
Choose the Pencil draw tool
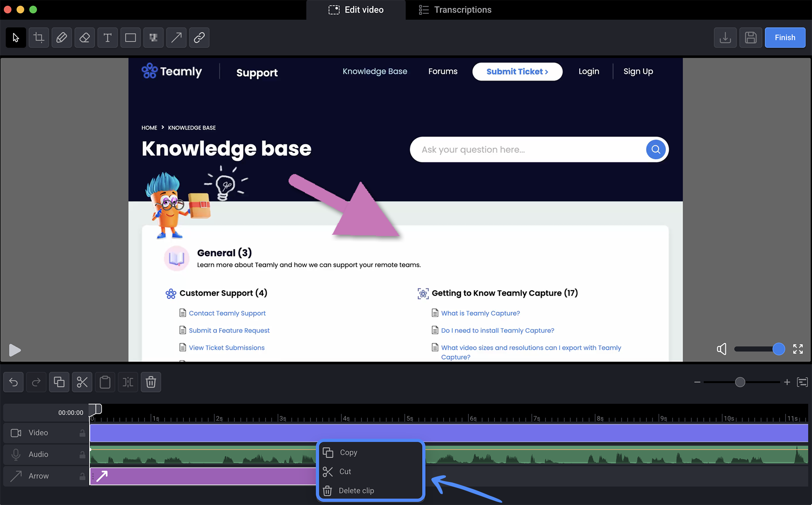[x=62, y=38]
